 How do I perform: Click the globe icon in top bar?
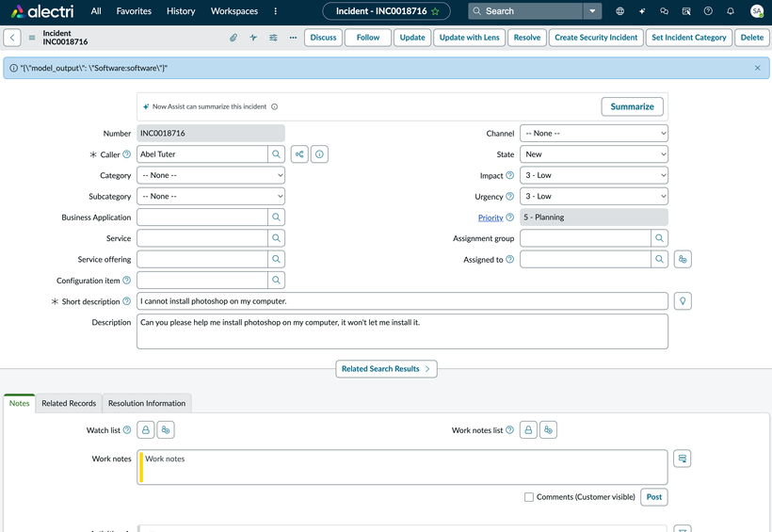619,11
